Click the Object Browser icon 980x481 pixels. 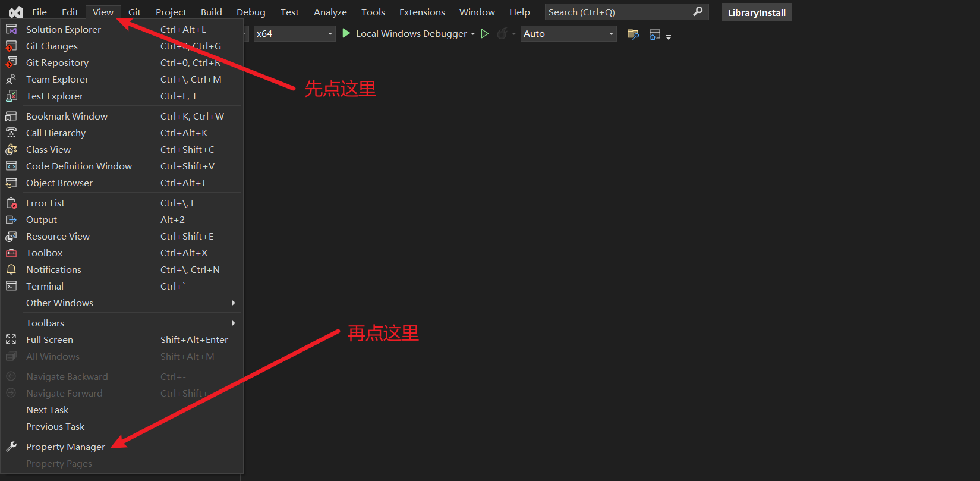tap(11, 183)
